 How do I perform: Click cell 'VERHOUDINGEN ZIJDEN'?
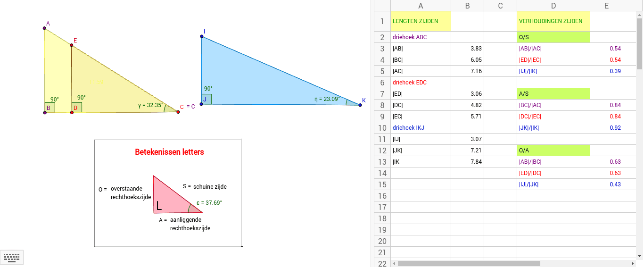pos(553,21)
